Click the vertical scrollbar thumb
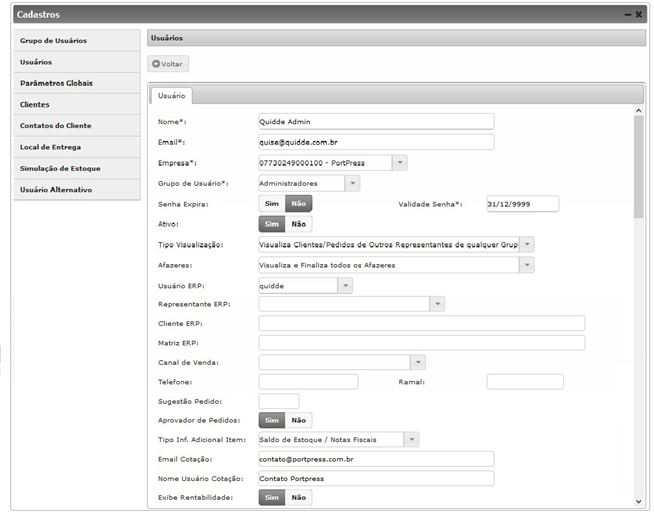This screenshot has width=654, height=513. pyautogui.click(x=639, y=167)
